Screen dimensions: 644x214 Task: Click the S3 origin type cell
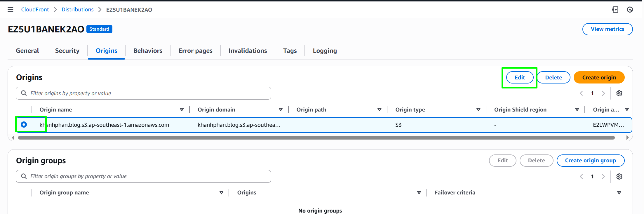[x=398, y=125]
